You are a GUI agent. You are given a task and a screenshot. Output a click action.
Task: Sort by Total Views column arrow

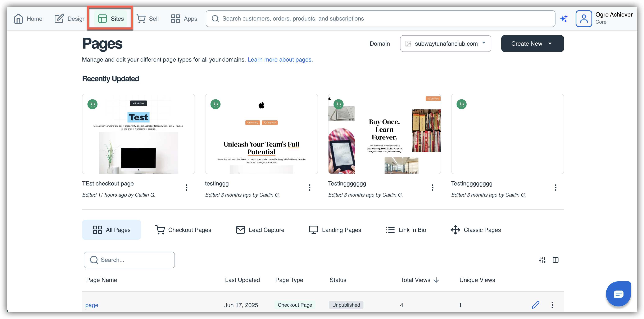[436, 280]
